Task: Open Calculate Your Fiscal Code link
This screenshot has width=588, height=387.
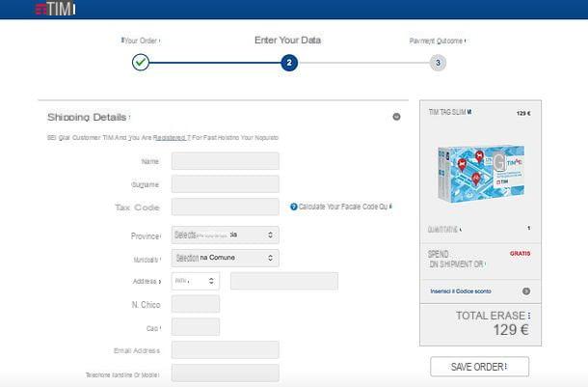Action: 345,207
